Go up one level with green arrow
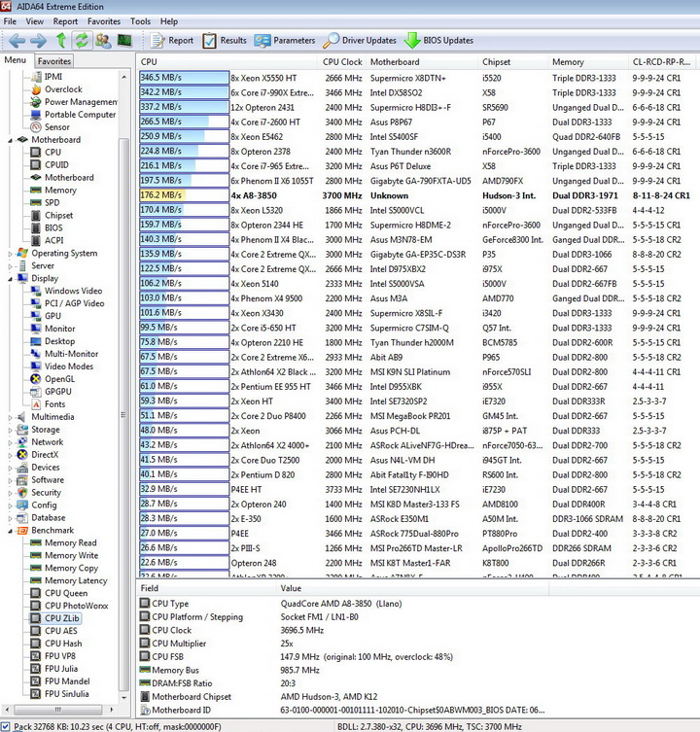Screen dimensions: 700x732 (x=60, y=41)
